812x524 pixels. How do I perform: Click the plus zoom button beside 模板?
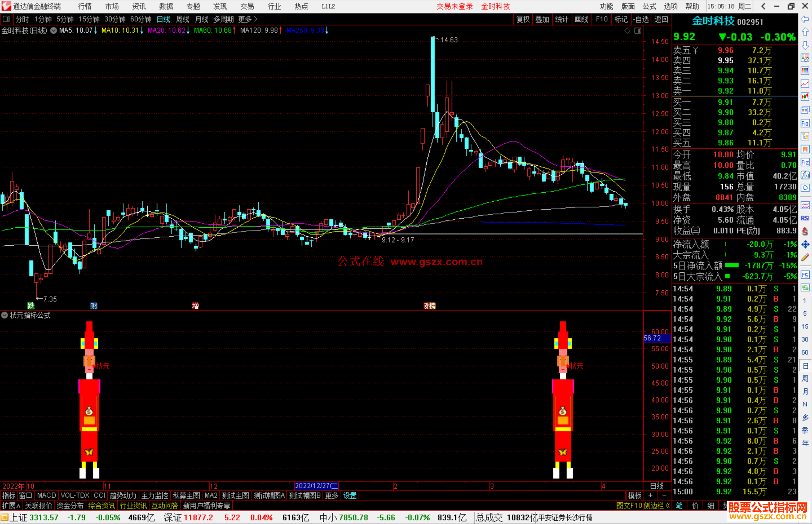tap(650, 495)
